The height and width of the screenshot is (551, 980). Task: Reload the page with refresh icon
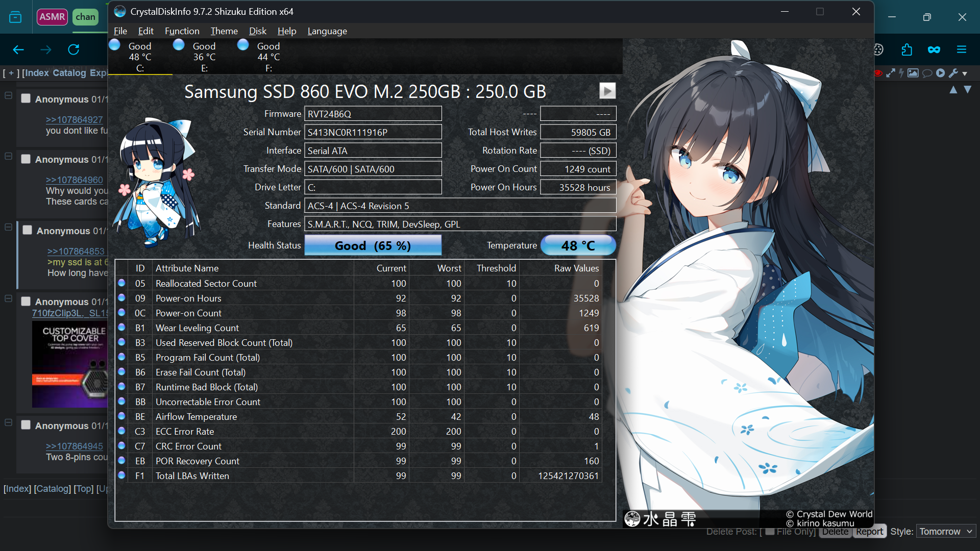[x=73, y=49]
